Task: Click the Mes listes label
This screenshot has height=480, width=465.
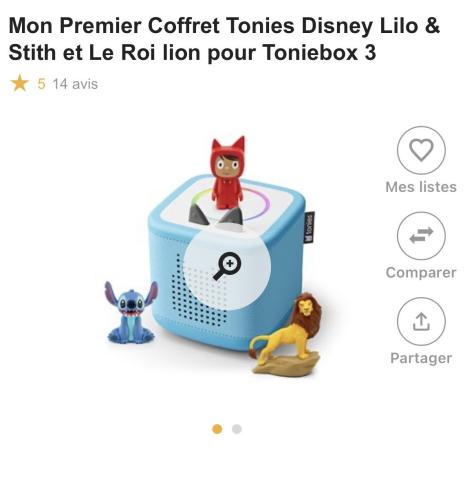Action: click(421, 187)
